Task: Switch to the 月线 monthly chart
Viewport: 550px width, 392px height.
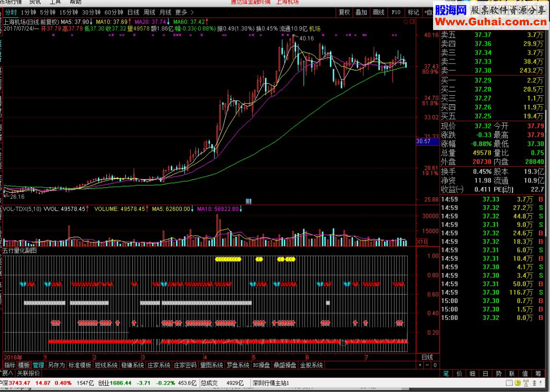Action: point(165,12)
